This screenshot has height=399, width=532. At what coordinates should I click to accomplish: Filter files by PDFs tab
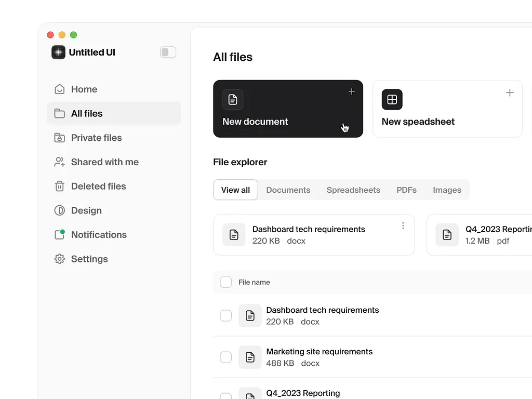[x=406, y=190]
